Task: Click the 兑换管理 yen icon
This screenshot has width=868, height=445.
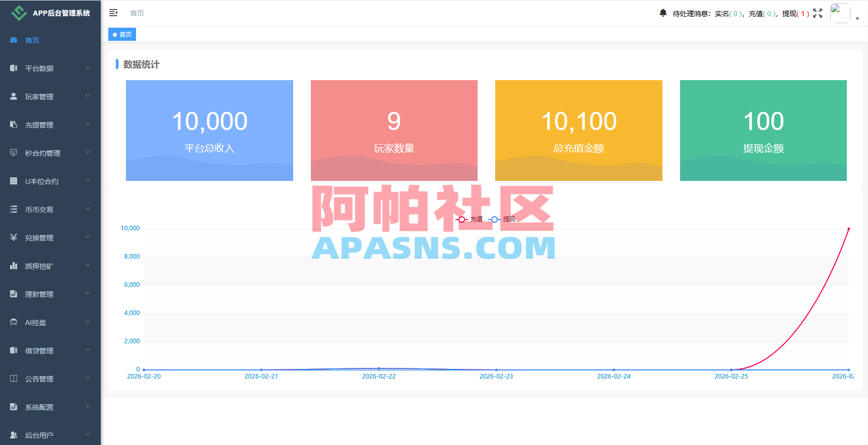Action: tap(14, 237)
